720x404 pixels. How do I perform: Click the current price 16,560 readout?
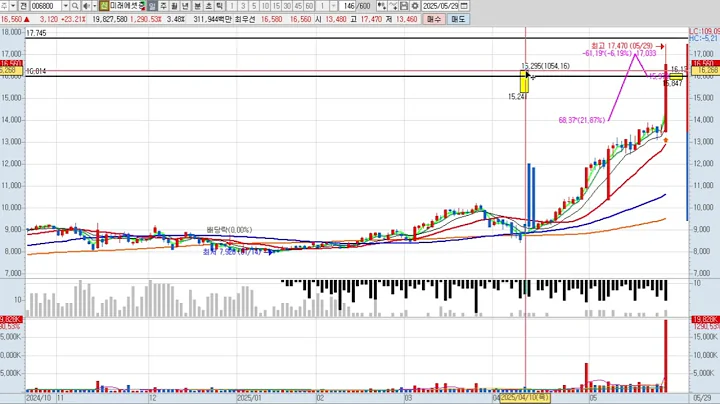click(11, 19)
